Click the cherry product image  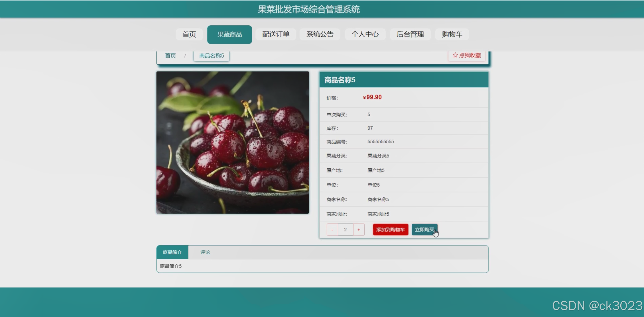click(x=233, y=142)
